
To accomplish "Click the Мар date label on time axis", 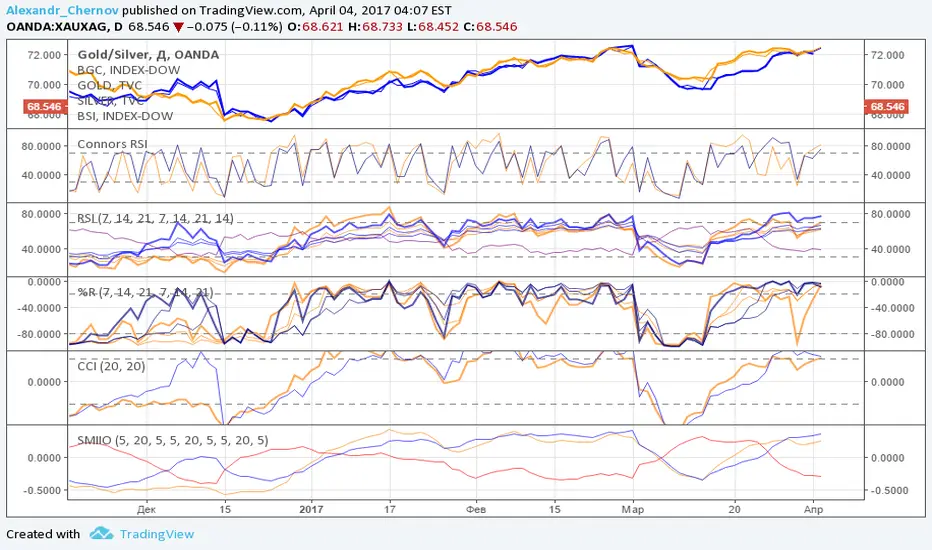I will [632, 510].
